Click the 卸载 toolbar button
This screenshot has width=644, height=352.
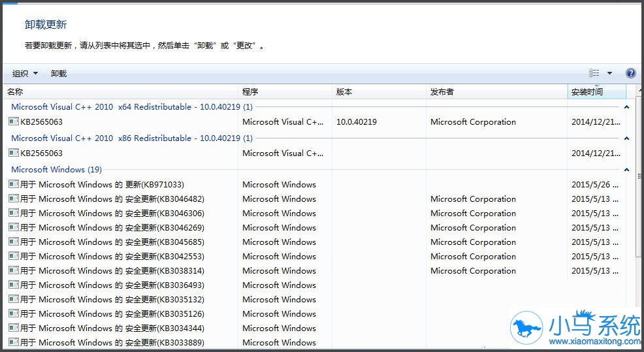(x=59, y=74)
